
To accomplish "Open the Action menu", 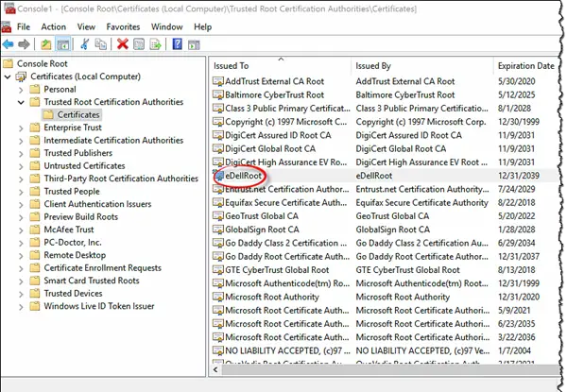I will 54,26.
